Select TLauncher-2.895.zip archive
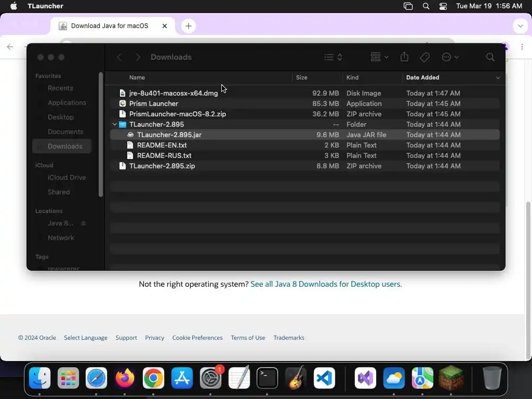 click(304, 166)
